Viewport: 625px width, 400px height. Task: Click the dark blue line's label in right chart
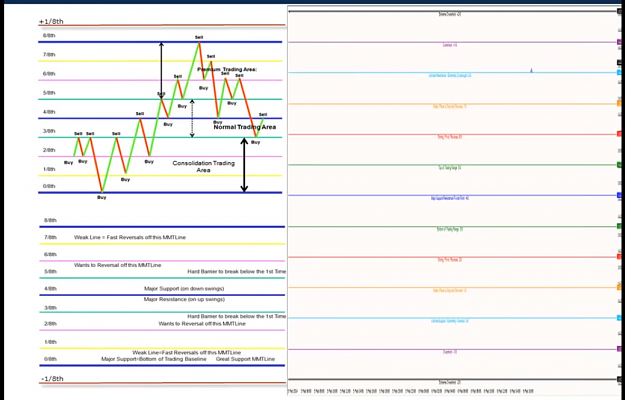[450, 198]
